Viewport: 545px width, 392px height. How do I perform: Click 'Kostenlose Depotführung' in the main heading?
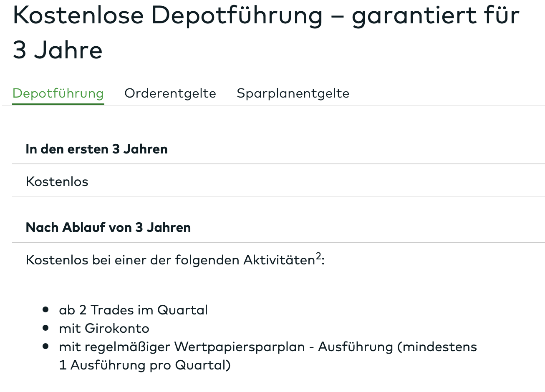(x=168, y=15)
